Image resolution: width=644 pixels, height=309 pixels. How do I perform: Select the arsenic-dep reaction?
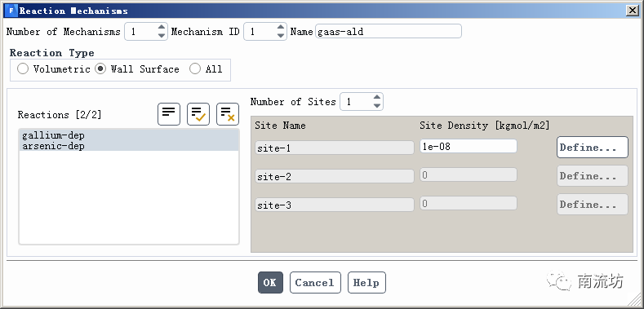(x=129, y=146)
